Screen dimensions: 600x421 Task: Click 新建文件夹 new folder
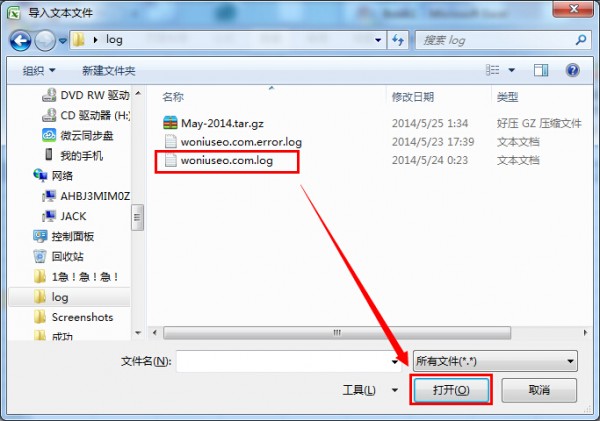109,70
